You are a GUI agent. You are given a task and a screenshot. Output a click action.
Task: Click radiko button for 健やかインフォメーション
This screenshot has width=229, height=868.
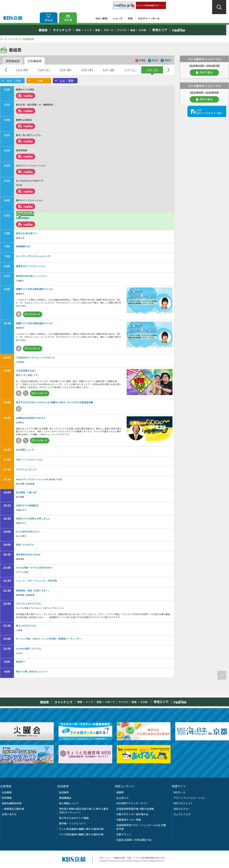[26, 206]
